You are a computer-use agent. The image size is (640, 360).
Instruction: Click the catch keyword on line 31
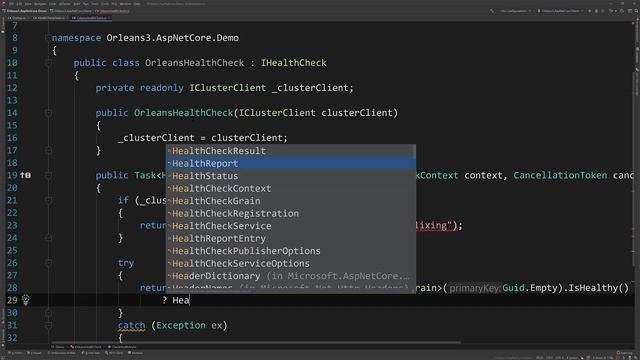pos(131,325)
